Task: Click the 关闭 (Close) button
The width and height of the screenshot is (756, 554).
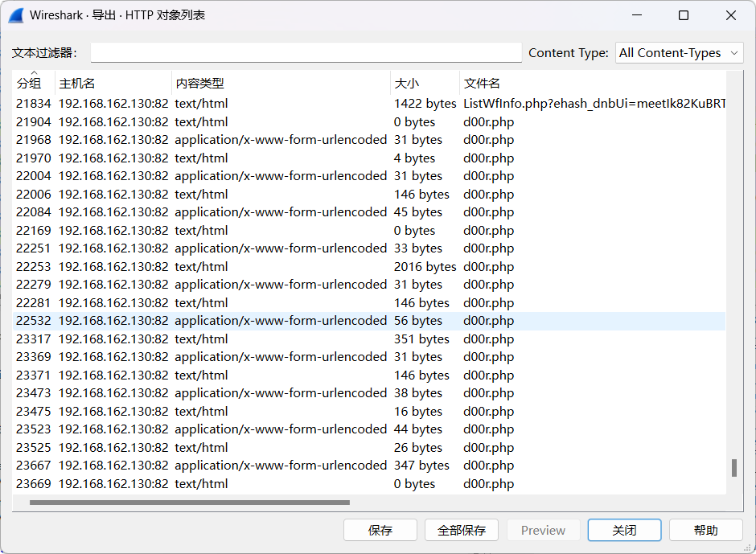Action: [x=624, y=531]
